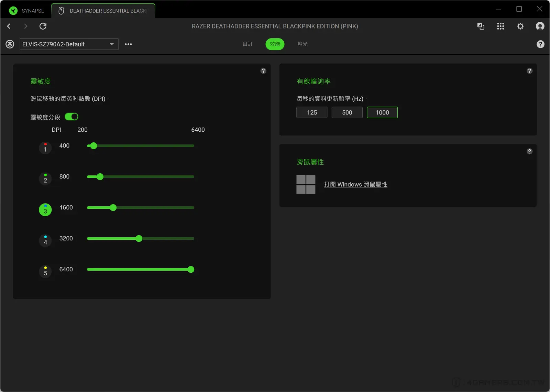Image resolution: width=550 pixels, height=392 pixels.
Task: Open the modules grid icon
Action: (x=500, y=26)
